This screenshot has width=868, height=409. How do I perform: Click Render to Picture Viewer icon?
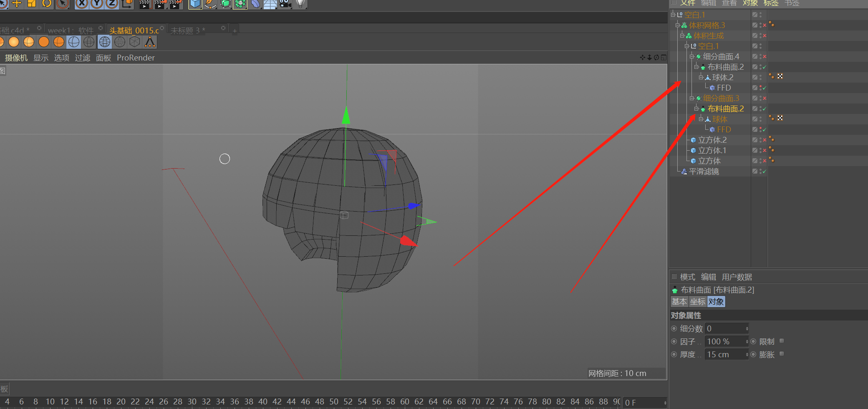tap(160, 4)
